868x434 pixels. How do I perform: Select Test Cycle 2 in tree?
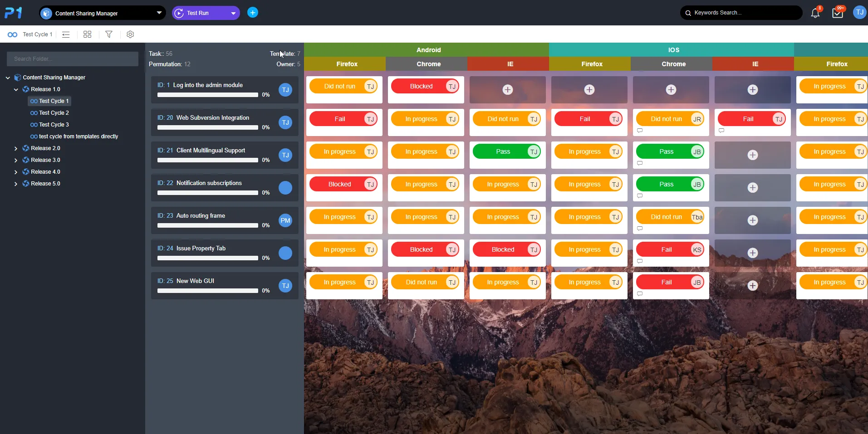[x=54, y=113]
